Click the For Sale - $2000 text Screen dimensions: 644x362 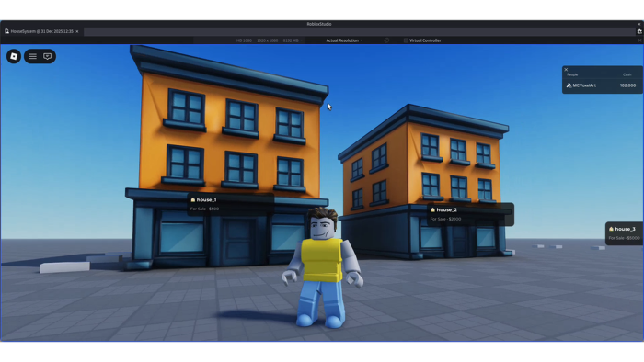(x=445, y=219)
